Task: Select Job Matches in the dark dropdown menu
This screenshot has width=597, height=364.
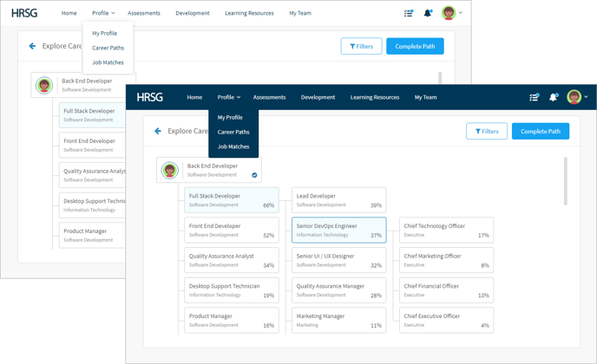Action: pos(233,146)
